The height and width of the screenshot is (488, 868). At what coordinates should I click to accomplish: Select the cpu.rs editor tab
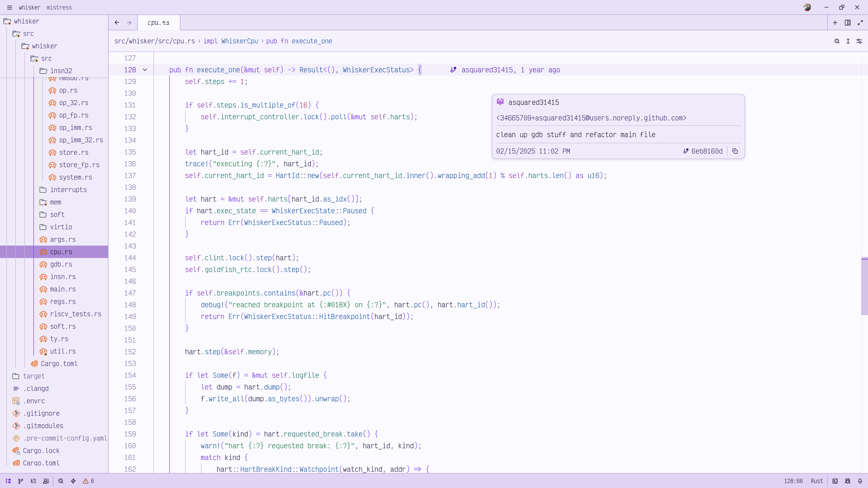(x=159, y=23)
